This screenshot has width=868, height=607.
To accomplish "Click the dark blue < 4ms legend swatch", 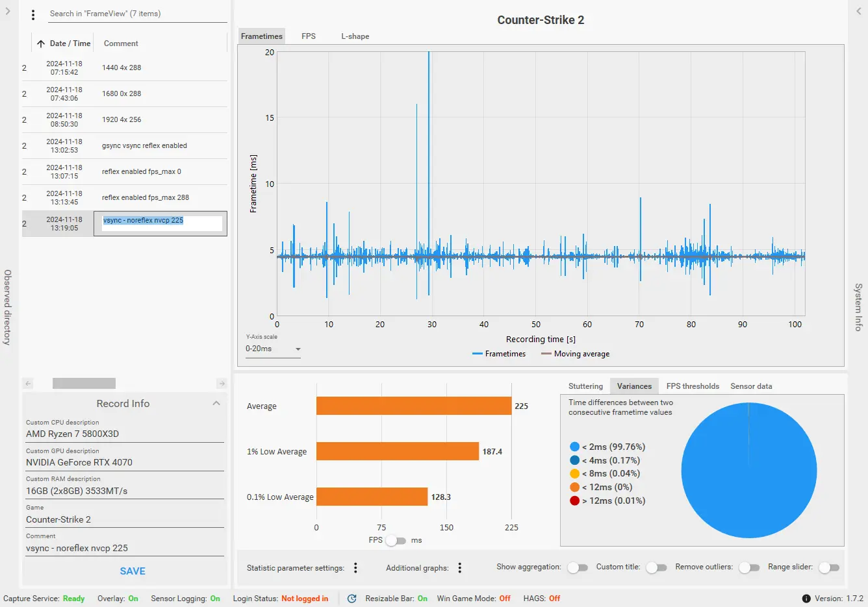I will click(574, 460).
